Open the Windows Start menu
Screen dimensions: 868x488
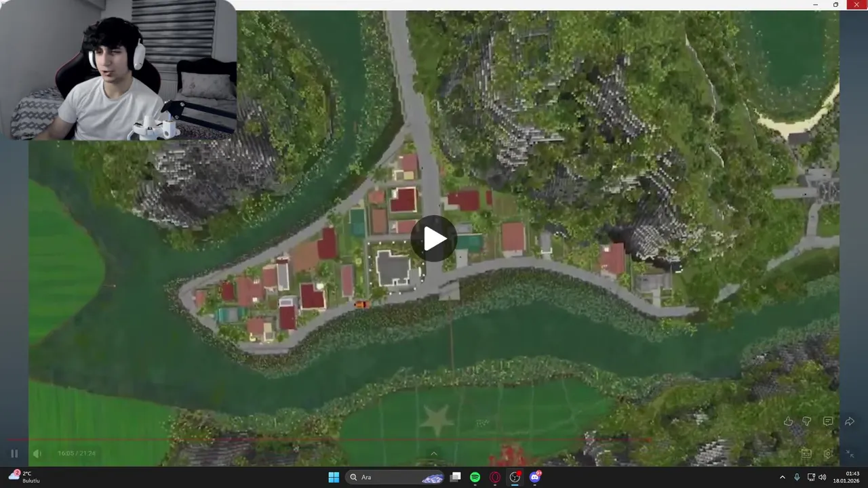tap(334, 477)
